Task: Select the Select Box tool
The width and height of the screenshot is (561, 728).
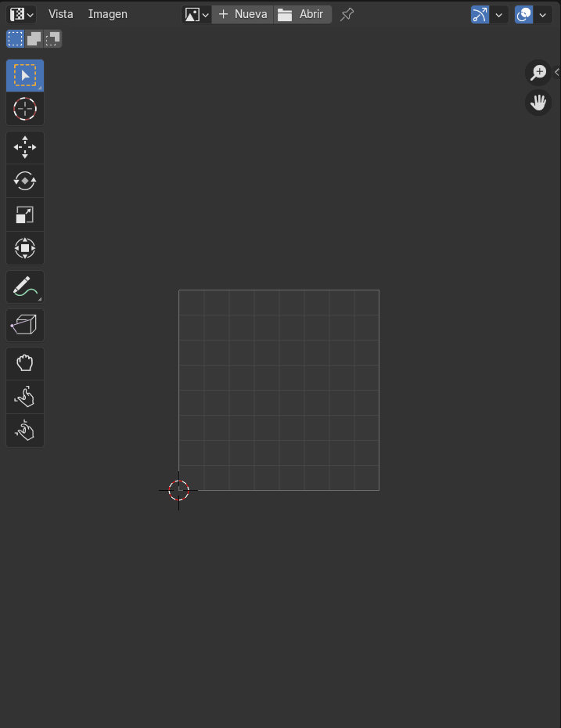Action: tap(25, 75)
